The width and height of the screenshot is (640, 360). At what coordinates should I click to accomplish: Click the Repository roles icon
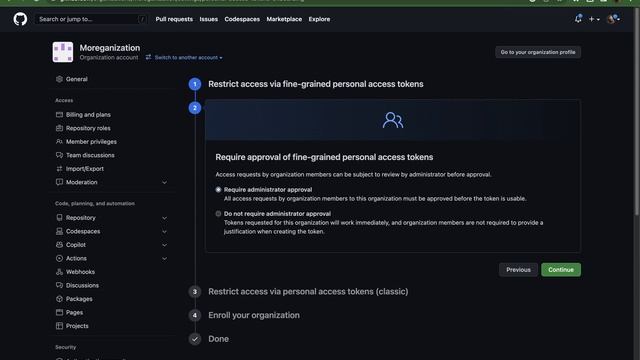[59, 128]
